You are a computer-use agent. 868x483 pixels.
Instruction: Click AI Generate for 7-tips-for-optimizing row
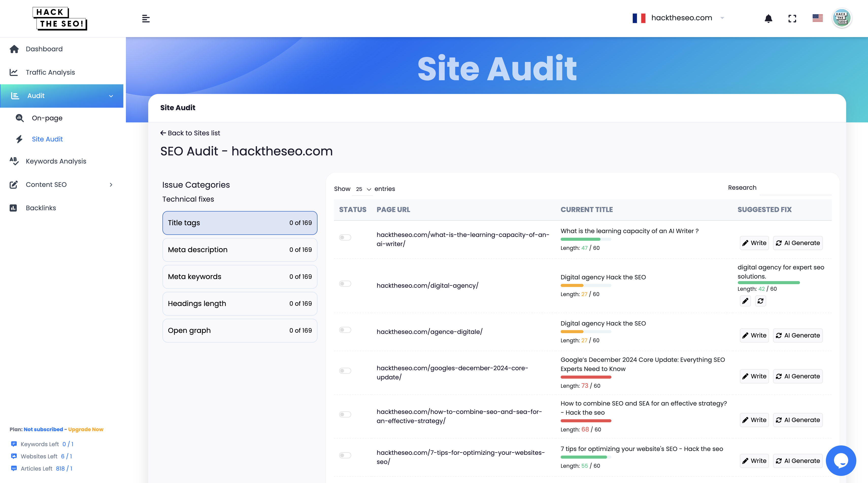tap(798, 461)
